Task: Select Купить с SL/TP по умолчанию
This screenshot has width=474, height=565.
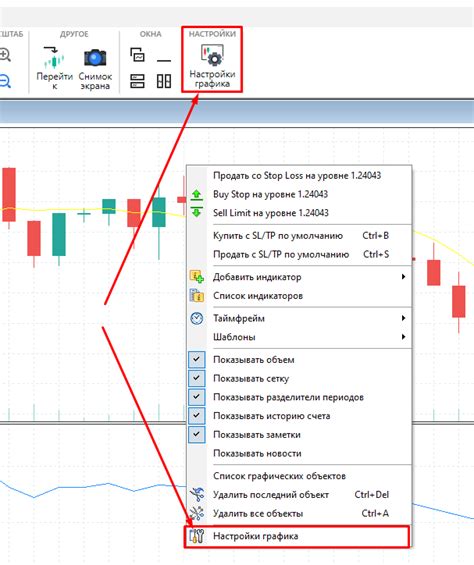Action: pos(299,236)
